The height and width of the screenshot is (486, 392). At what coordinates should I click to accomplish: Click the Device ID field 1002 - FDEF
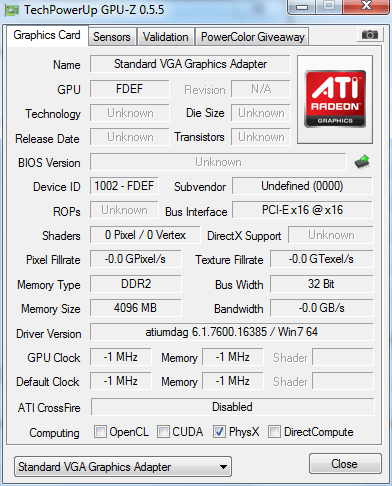pyautogui.click(x=124, y=186)
